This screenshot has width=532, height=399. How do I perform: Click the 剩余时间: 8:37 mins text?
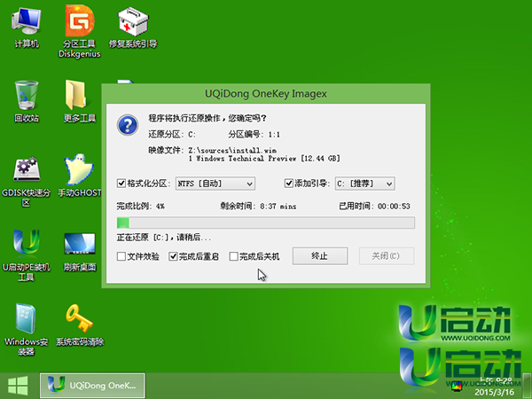point(258,206)
